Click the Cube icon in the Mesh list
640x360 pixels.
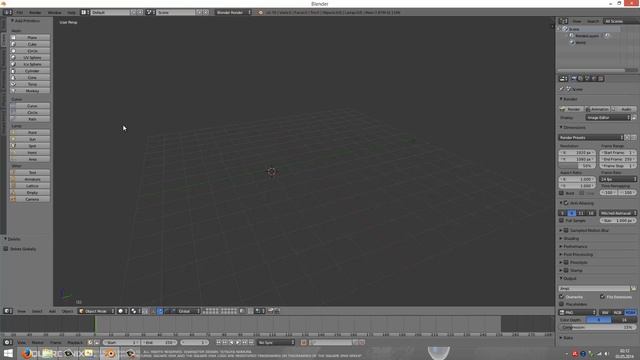[x=13, y=44]
